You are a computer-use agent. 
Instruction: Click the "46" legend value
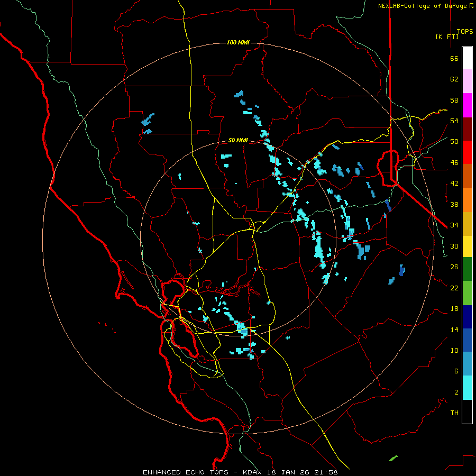454,163
